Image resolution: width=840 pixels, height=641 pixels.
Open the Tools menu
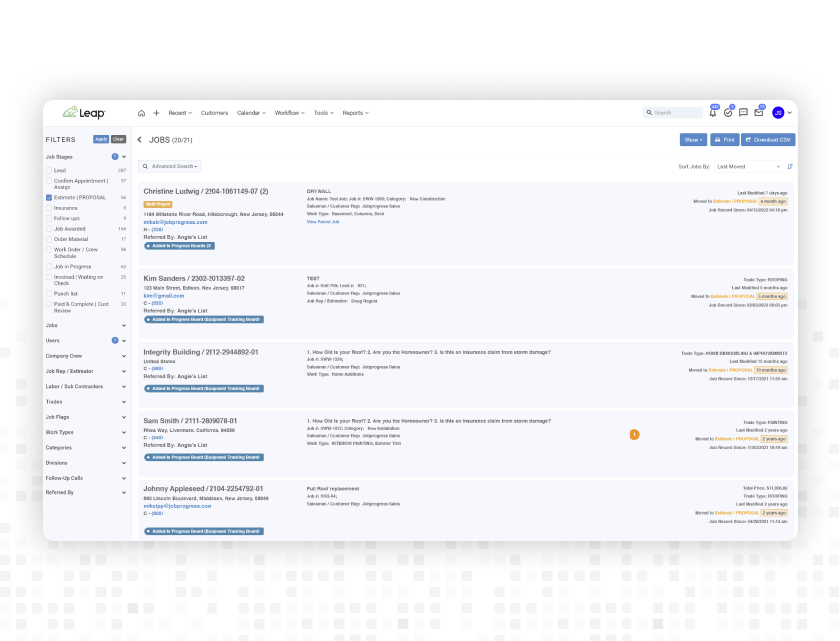click(324, 113)
